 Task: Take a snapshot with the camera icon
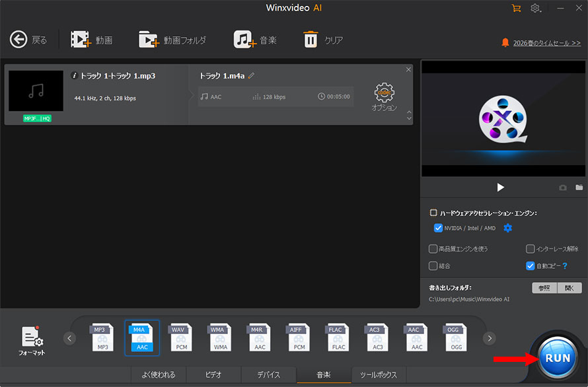click(563, 188)
